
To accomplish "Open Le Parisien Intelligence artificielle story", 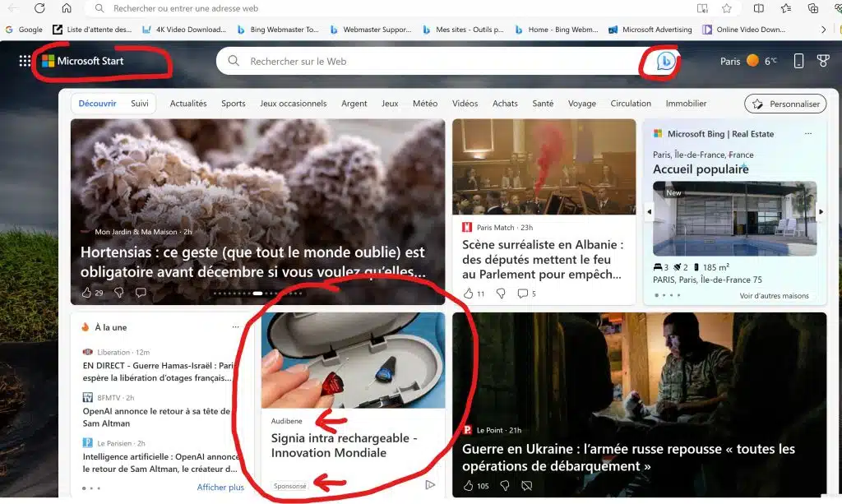I will 160,463.
